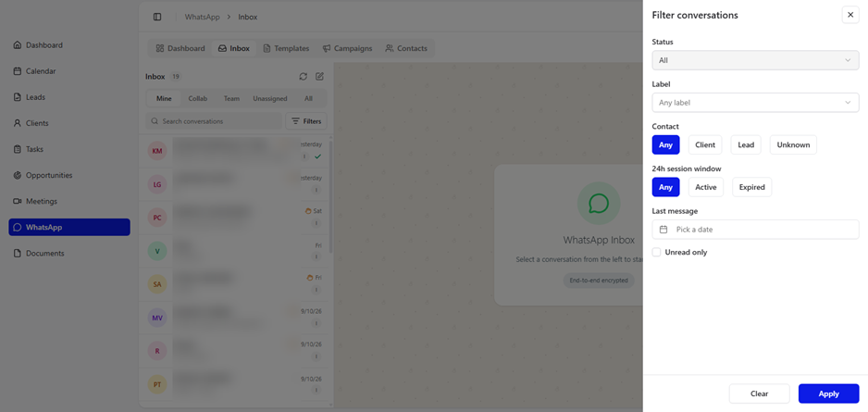The height and width of the screenshot is (412, 868).
Task: Click the Filters button
Action: point(306,120)
